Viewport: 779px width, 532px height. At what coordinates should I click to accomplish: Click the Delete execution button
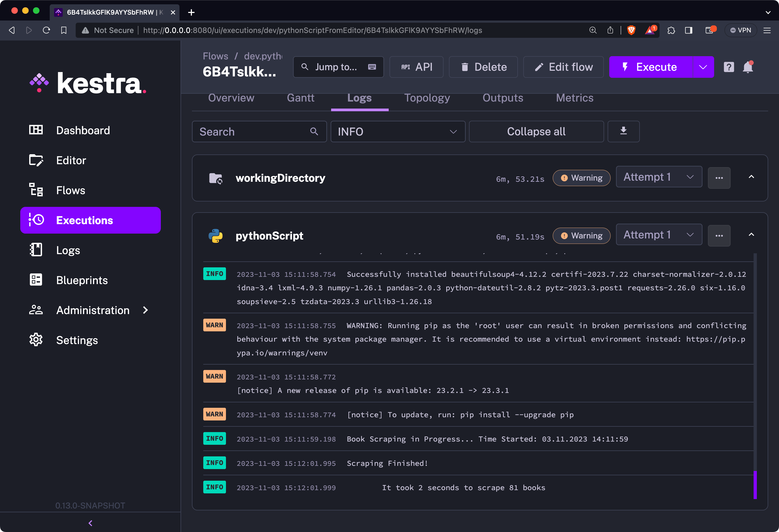coord(483,67)
